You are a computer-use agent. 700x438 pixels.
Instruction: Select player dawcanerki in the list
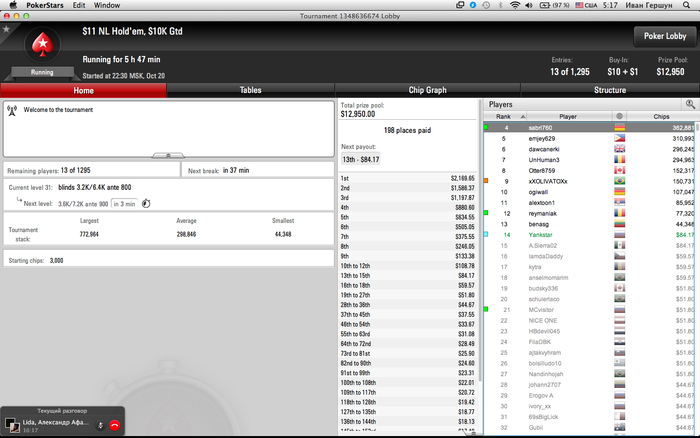click(x=589, y=149)
